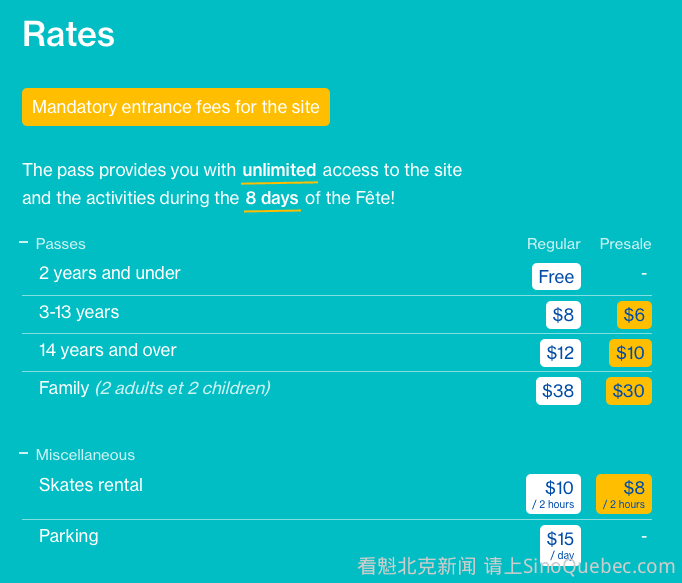Click the Rates heading
The height and width of the screenshot is (583, 682).
point(68,34)
